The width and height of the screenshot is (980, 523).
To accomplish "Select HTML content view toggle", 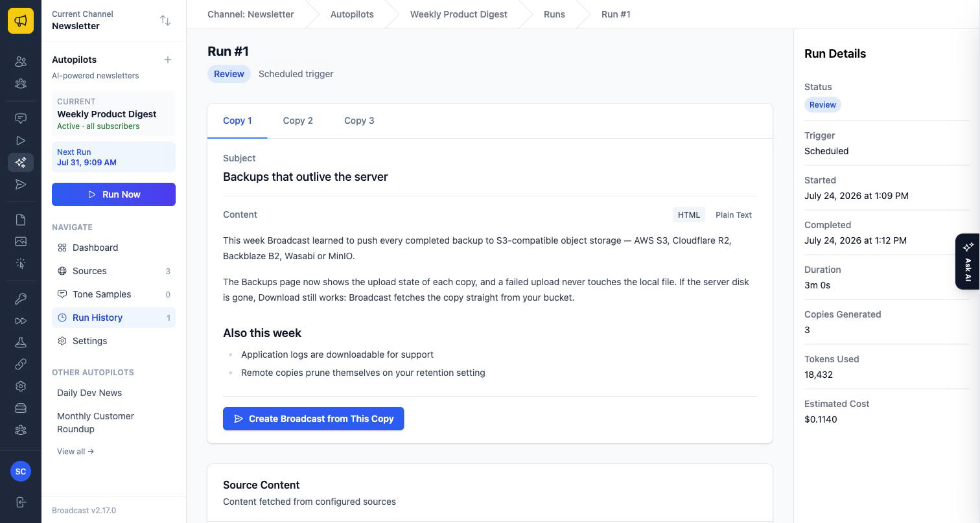I will coord(689,215).
